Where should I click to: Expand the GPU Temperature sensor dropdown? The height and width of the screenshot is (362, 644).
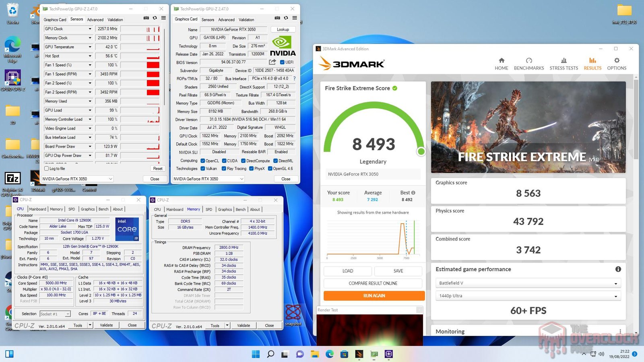(x=90, y=47)
